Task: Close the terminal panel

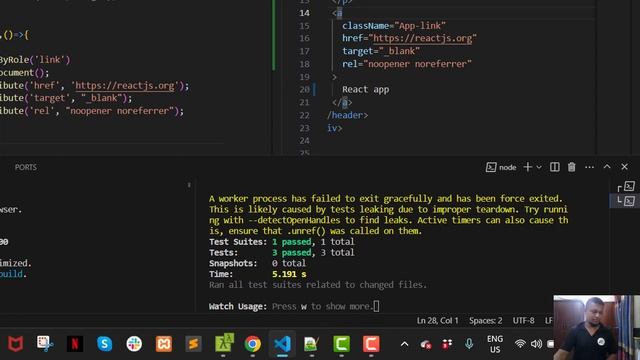Action: pyautogui.click(x=624, y=167)
